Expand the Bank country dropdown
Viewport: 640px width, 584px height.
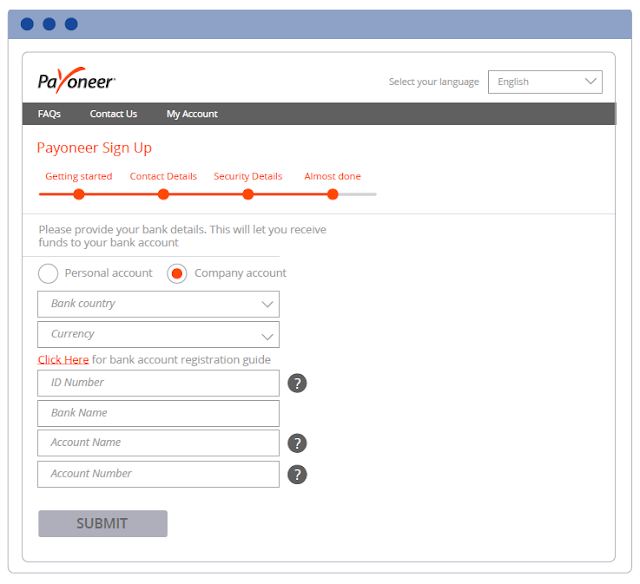point(158,304)
